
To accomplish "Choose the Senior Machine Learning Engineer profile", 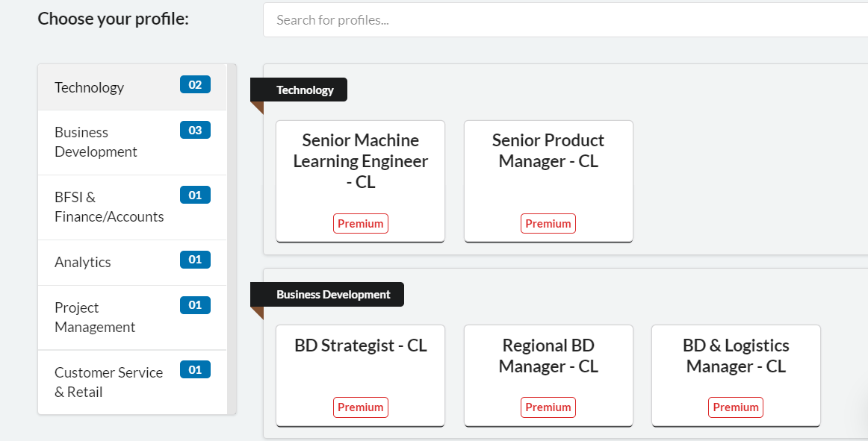I will pos(361,161).
